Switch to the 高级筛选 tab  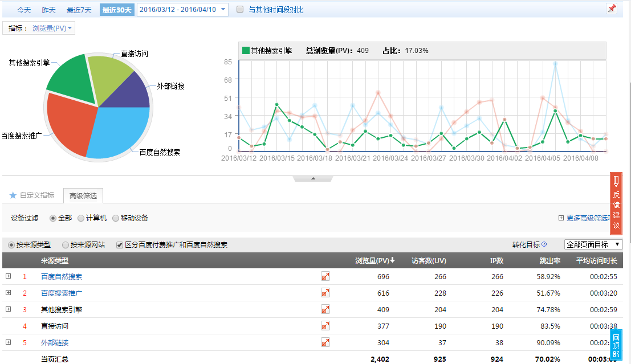83,196
